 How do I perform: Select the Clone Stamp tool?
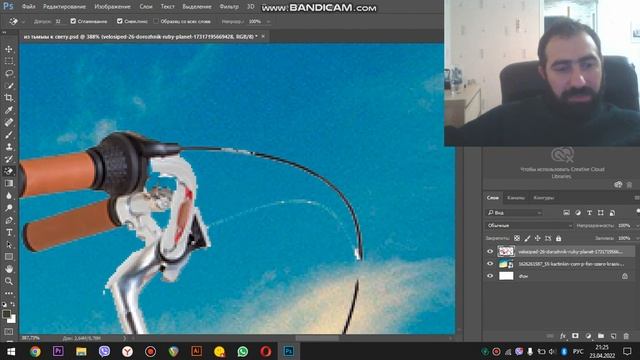[x=9, y=147]
